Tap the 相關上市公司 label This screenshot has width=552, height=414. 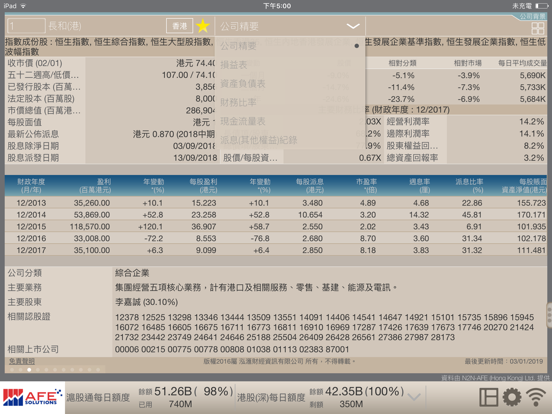click(33, 349)
